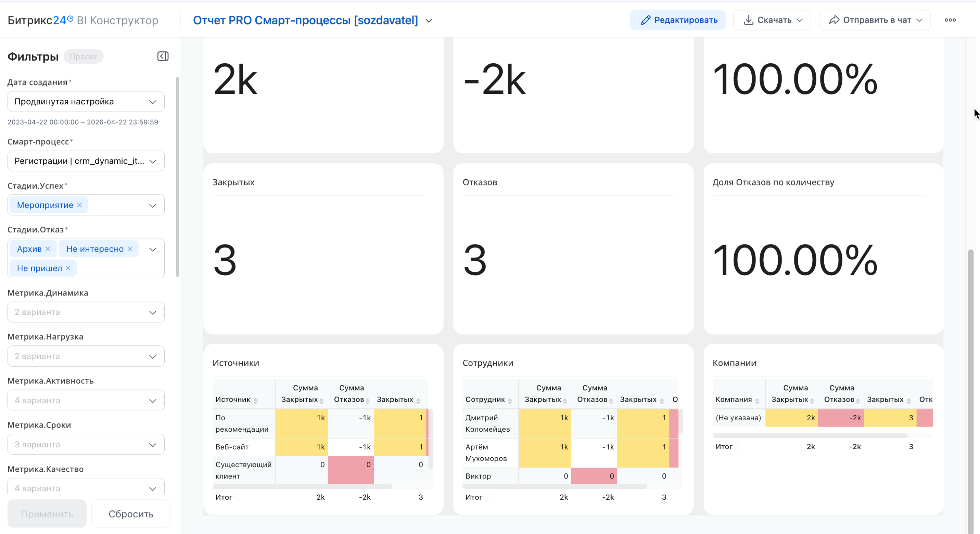Remove the Архив tag from Стадии.Отказ
The height and width of the screenshot is (534, 980).
[x=48, y=249]
